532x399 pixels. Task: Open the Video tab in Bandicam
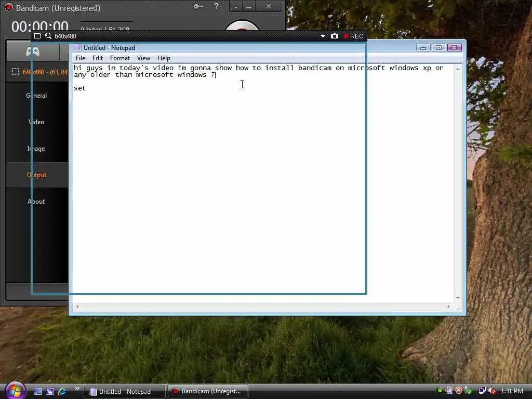[x=36, y=122]
